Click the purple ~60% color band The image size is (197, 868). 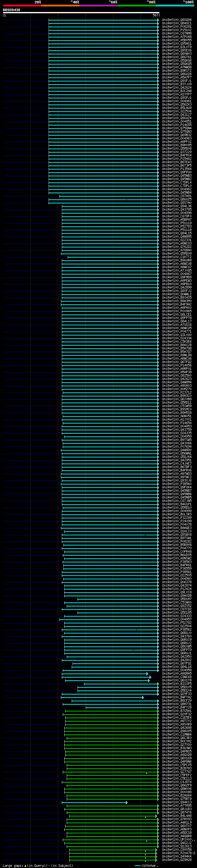point(99,6)
